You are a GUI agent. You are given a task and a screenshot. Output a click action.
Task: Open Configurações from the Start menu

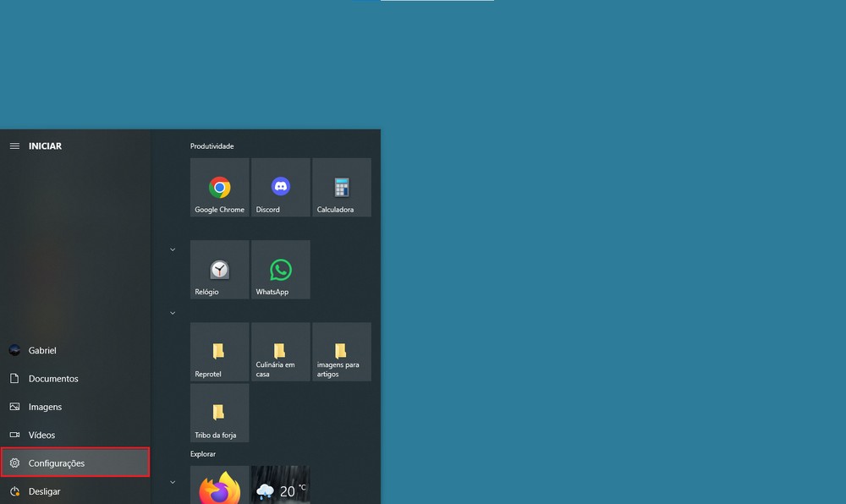point(56,463)
